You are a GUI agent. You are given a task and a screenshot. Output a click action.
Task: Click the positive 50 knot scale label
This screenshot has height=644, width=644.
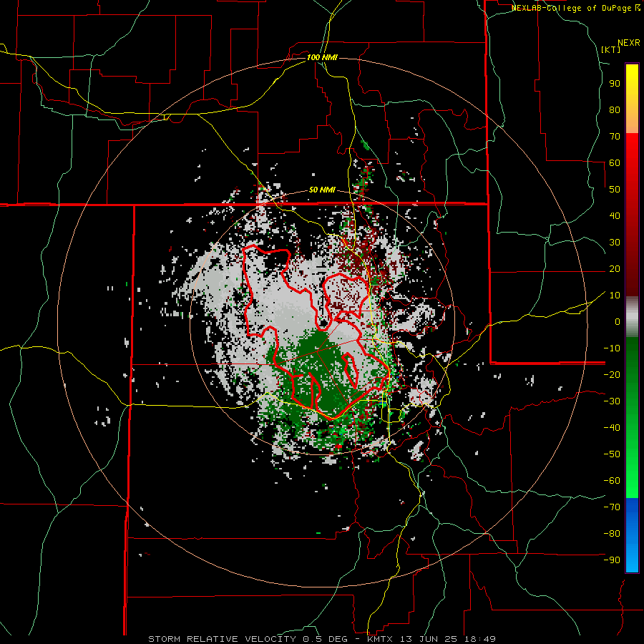pyautogui.click(x=615, y=190)
